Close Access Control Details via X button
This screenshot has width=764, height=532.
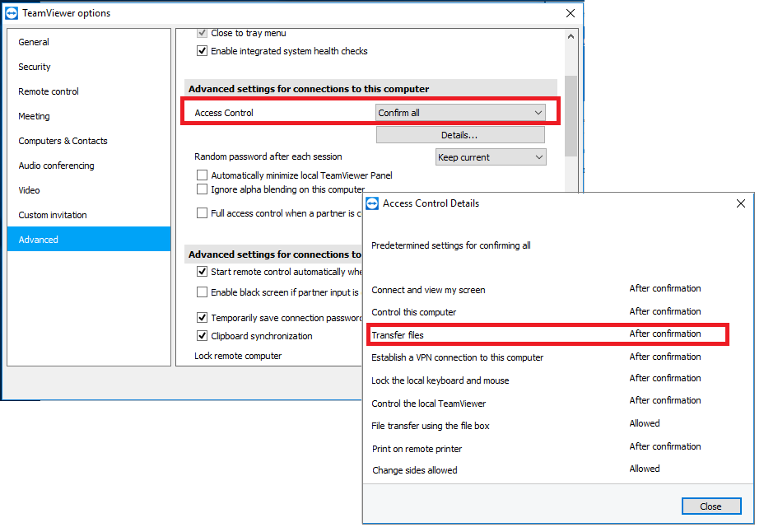click(x=741, y=203)
